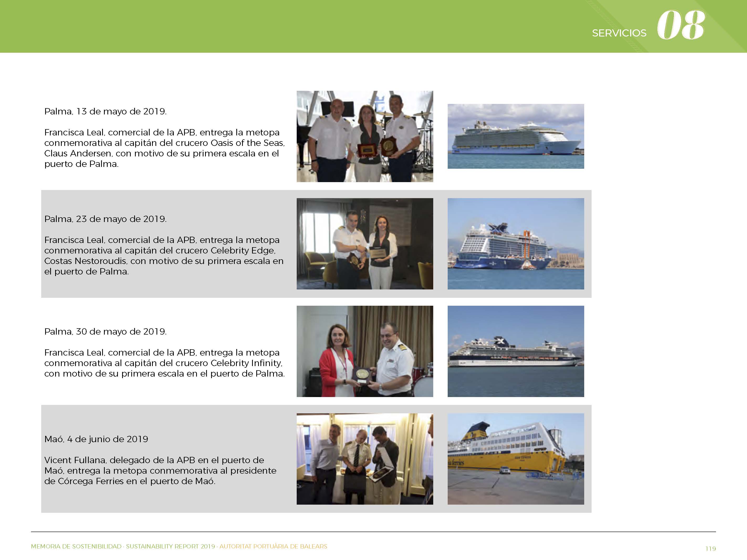Click the paragraph about Celebrity Edge captain
The image size is (747, 560).
coord(164,256)
